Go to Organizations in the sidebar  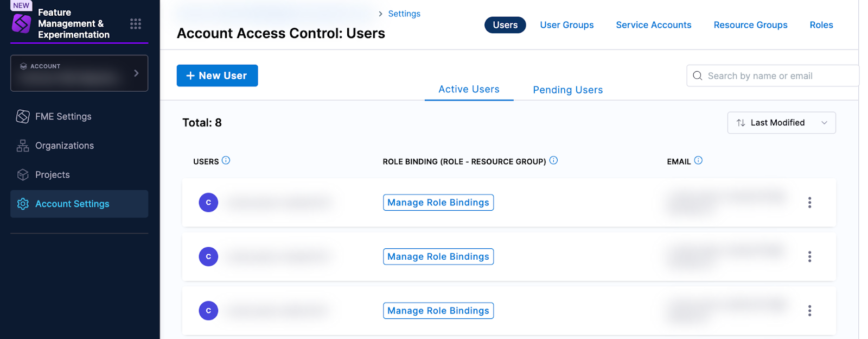pos(64,146)
